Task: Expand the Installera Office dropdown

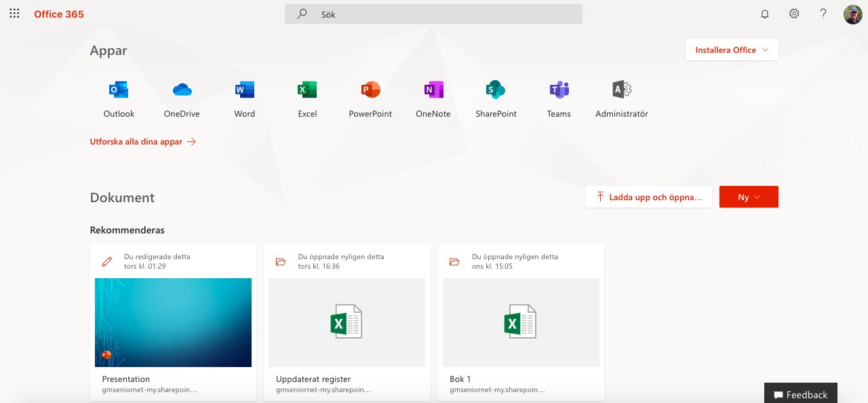Action: click(x=732, y=50)
